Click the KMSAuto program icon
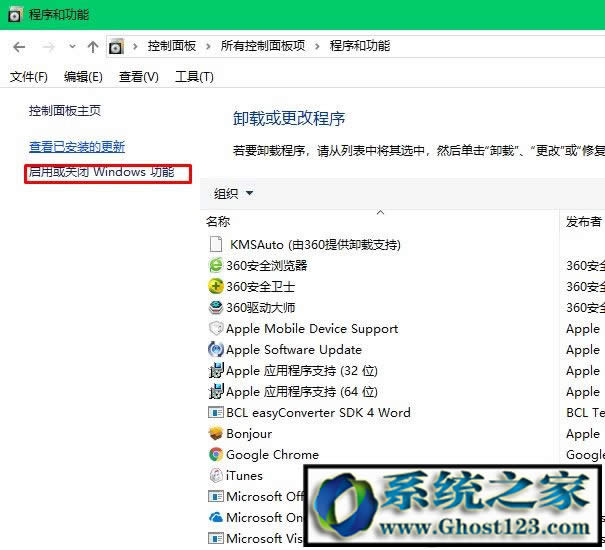This screenshot has height=550, width=605. click(x=216, y=244)
